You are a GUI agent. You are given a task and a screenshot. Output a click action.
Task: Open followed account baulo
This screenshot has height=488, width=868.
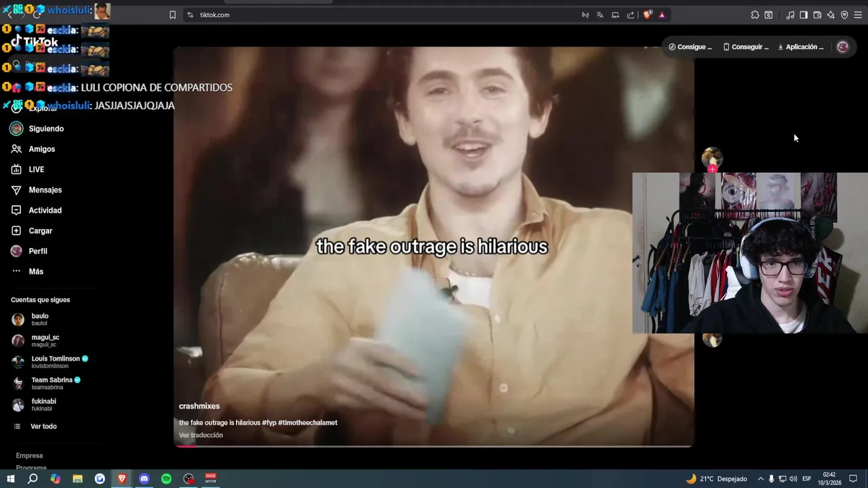click(x=31, y=319)
